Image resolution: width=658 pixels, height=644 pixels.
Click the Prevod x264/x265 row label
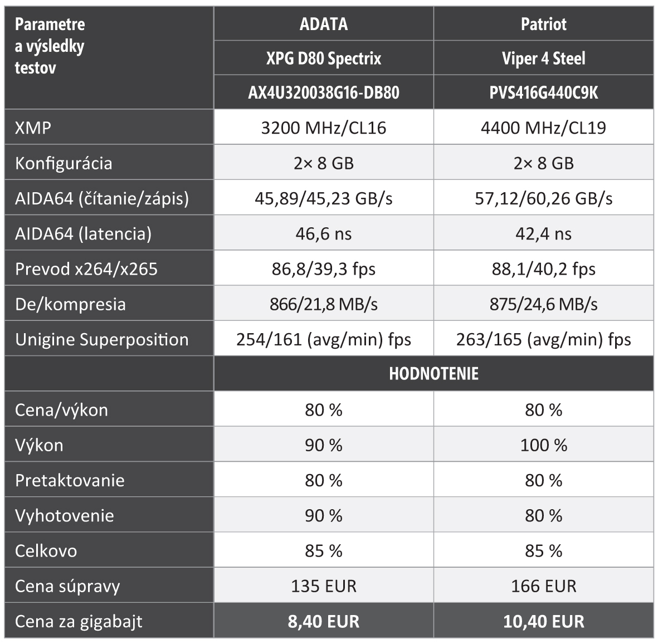[x=86, y=269]
